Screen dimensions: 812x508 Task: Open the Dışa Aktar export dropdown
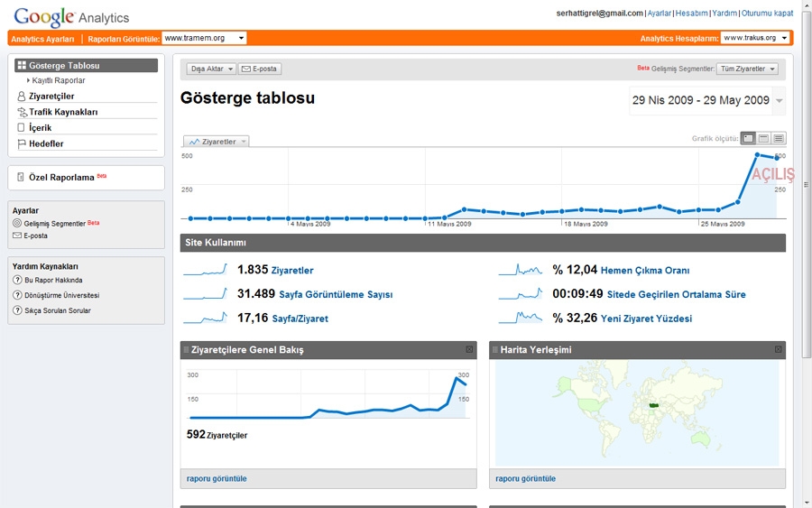point(211,69)
